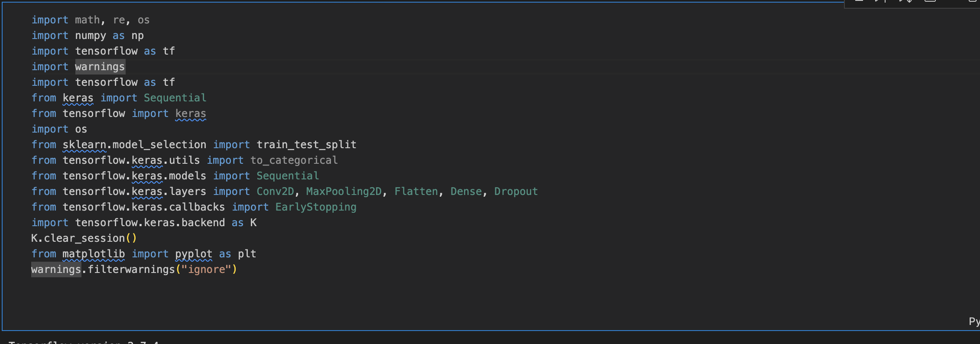Click underlined 'sklearn' module name

pyautogui.click(x=84, y=145)
